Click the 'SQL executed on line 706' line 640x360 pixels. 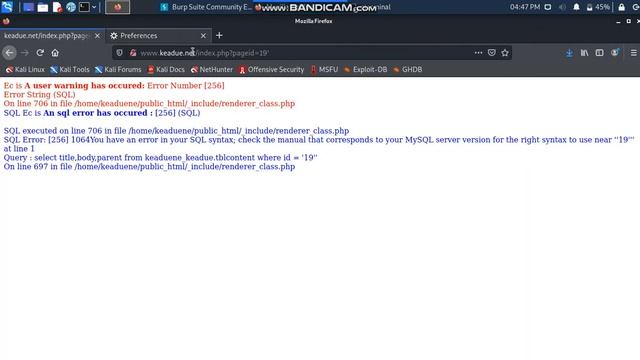pos(176,131)
